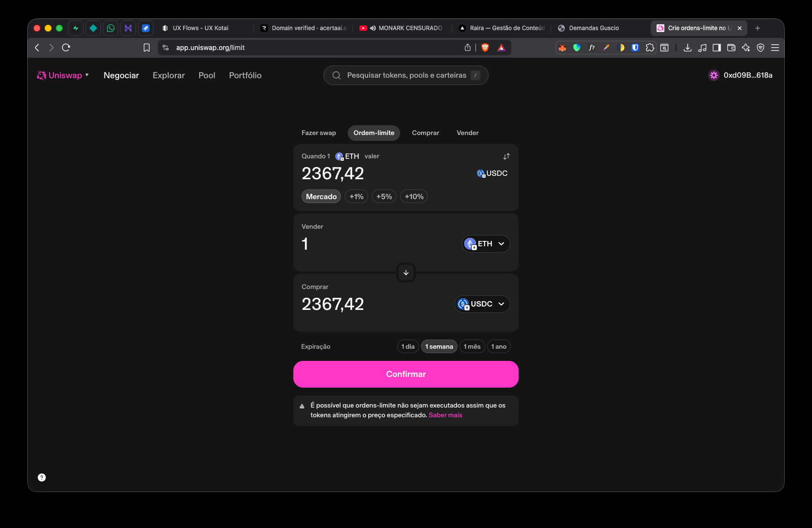Open Leo AI sparkle icon
The width and height of the screenshot is (812, 528).
[746, 48]
